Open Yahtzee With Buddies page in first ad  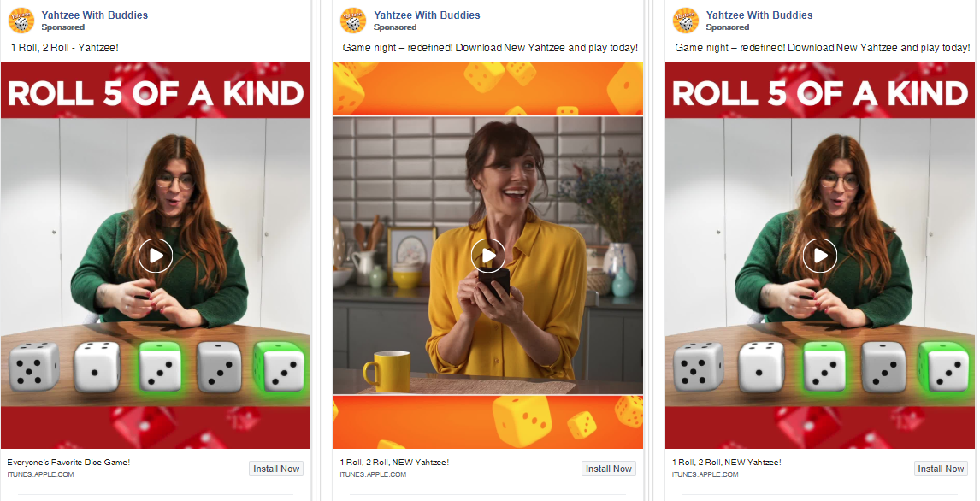(94, 15)
